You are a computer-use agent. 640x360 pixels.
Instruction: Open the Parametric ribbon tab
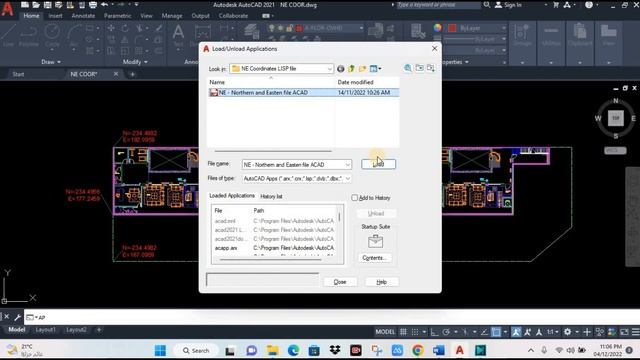[x=118, y=16]
